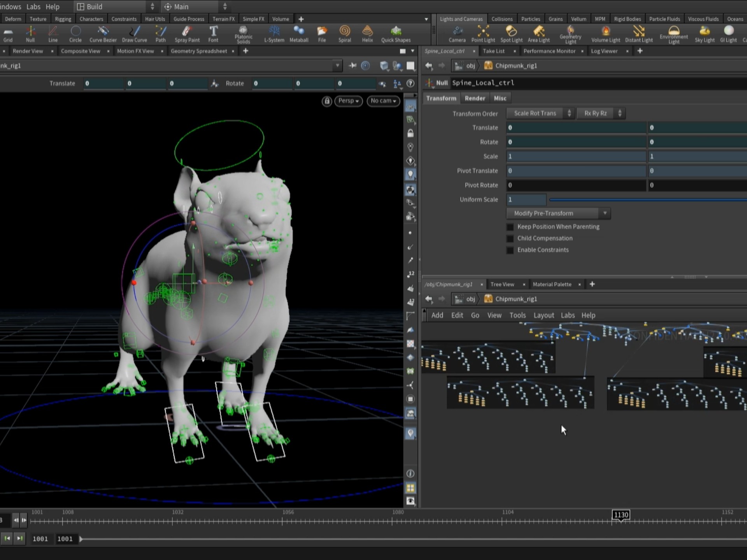Switch to the Render parameter tab
The width and height of the screenshot is (747, 560).
pos(475,98)
